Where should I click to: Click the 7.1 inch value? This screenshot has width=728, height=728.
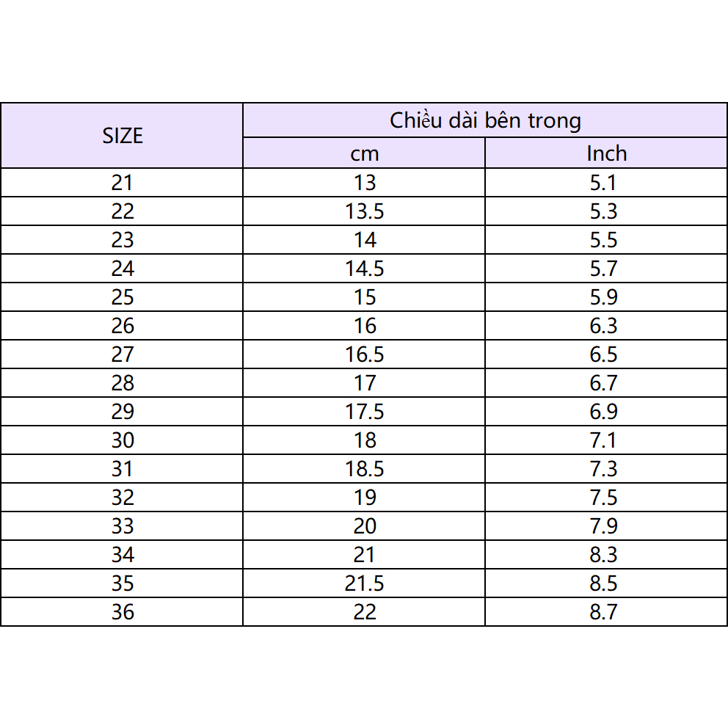[x=603, y=440]
